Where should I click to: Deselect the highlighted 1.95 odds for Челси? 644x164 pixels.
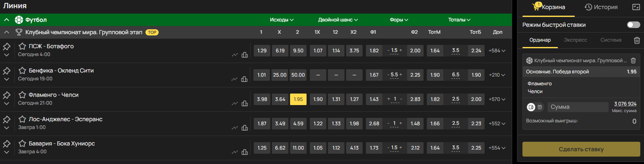(x=298, y=99)
